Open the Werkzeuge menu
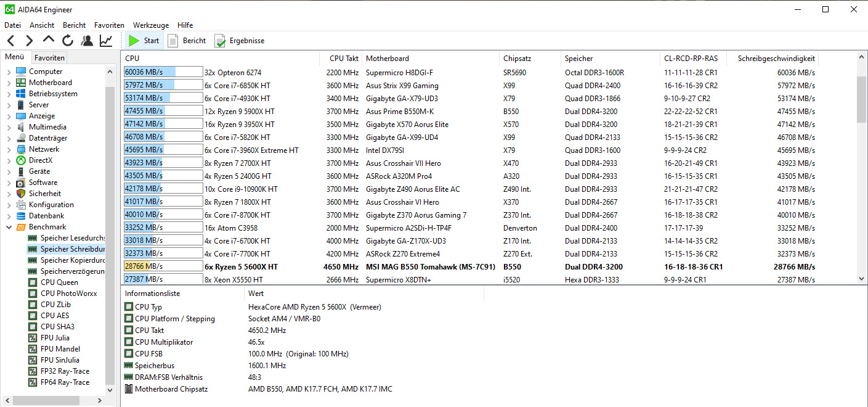 (x=150, y=25)
